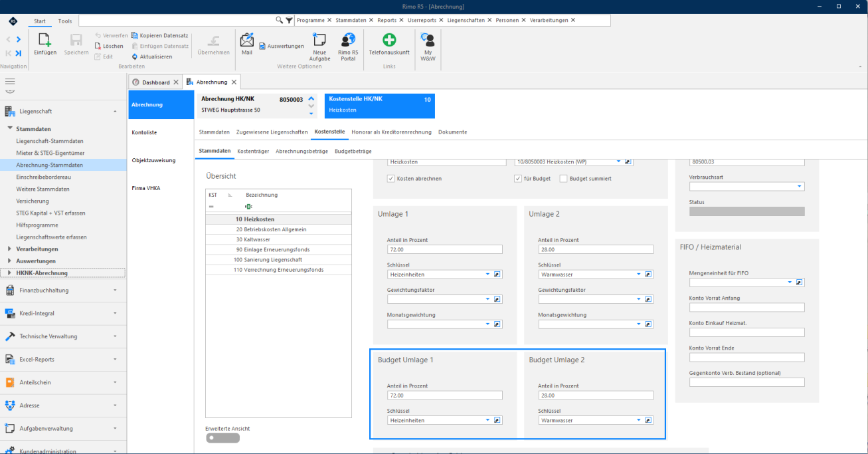Toggle the hamburger menu in sidebar
The width and height of the screenshot is (868, 454).
tap(9, 80)
